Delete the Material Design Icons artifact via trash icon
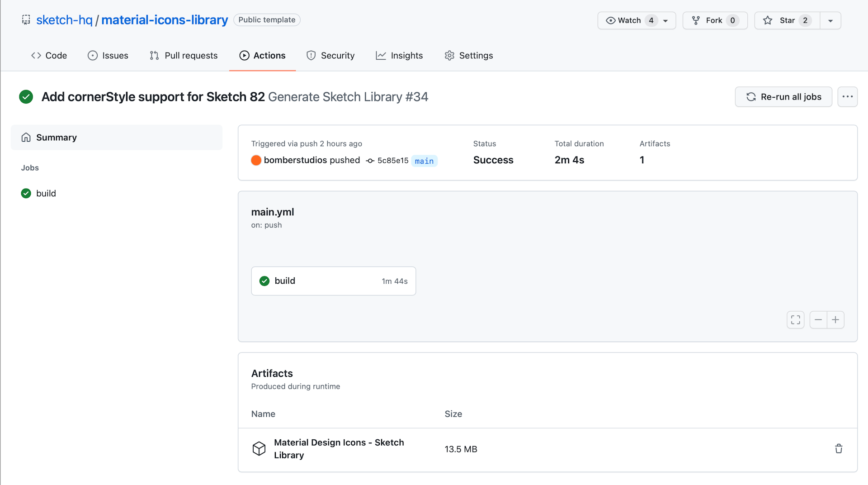This screenshot has height=485, width=868. pyautogui.click(x=839, y=448)
